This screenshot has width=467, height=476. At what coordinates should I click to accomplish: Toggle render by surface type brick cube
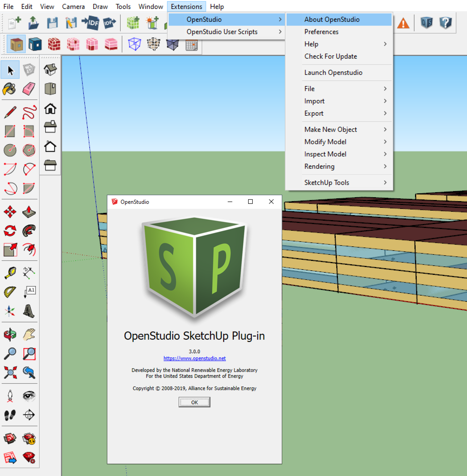[54, 44]
